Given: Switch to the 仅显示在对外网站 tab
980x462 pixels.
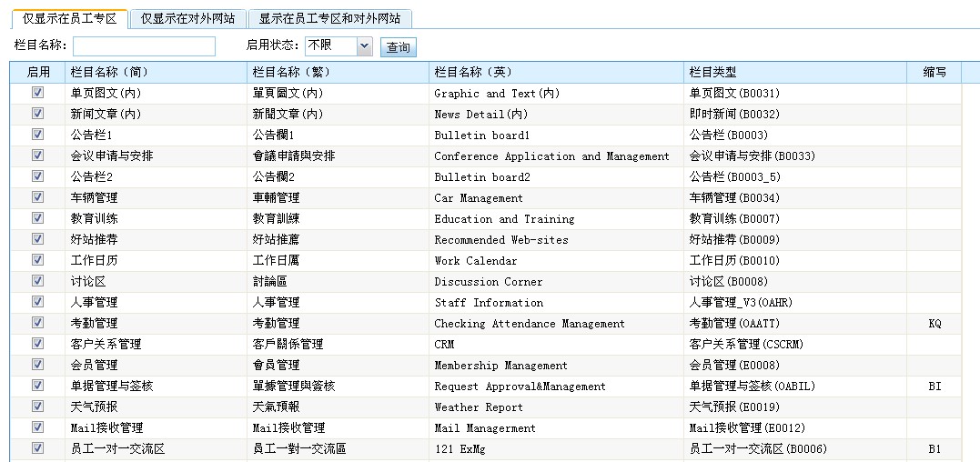Looking at the screenshot, I should [x=186, y=18].
